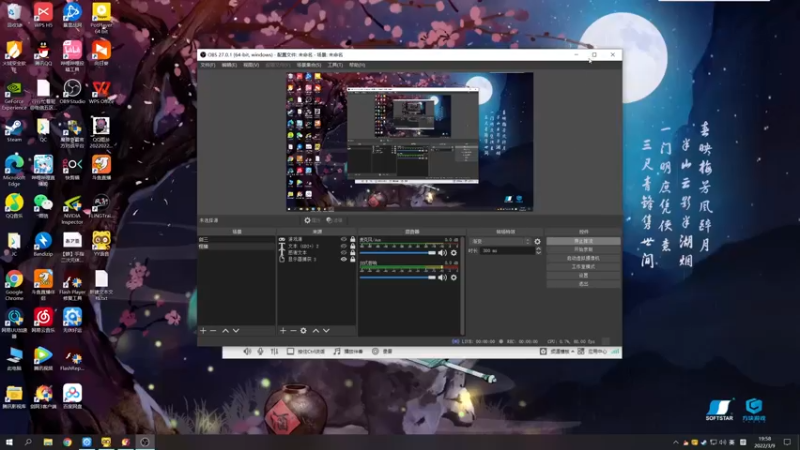
Task: Click the speaker icon in the bar below OBS
Action: (247, 352)
